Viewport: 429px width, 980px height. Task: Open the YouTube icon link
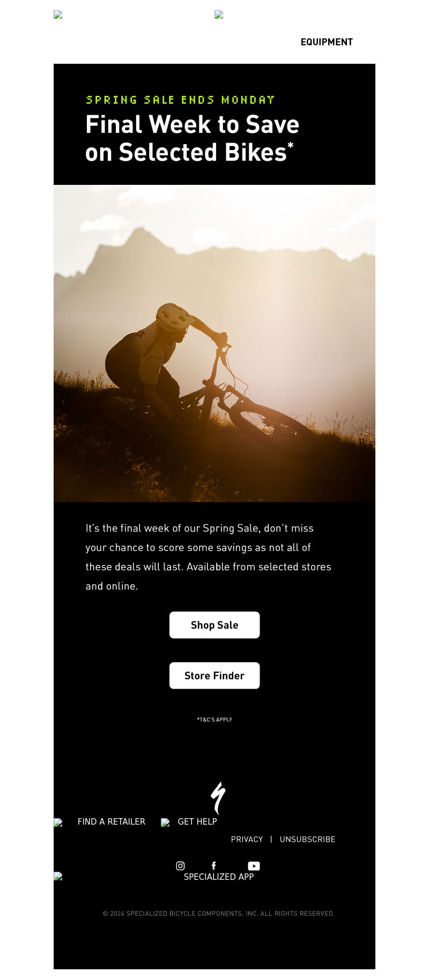click(254, 866)
